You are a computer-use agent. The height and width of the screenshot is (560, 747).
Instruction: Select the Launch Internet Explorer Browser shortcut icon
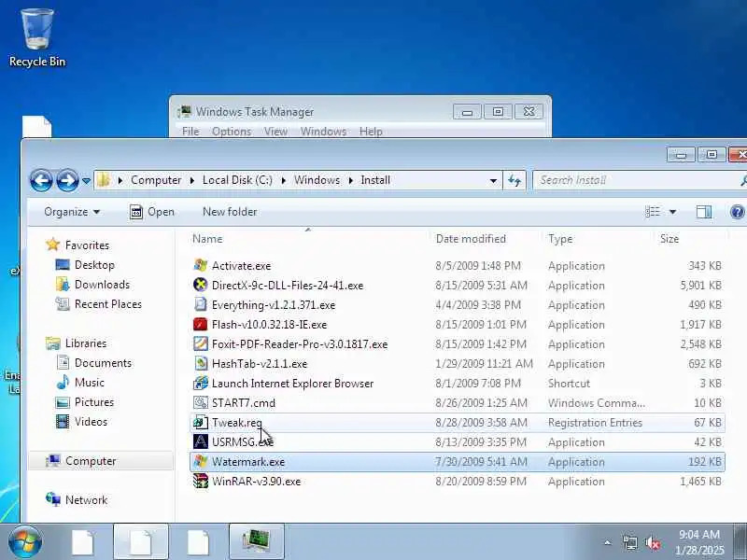click(201, 383)
